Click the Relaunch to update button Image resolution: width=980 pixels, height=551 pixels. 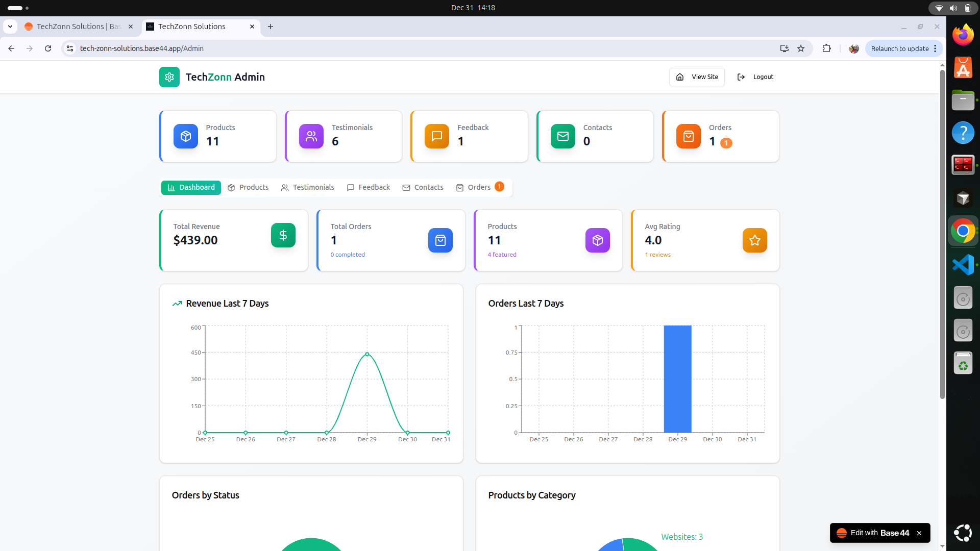click(x=899, y=48)
